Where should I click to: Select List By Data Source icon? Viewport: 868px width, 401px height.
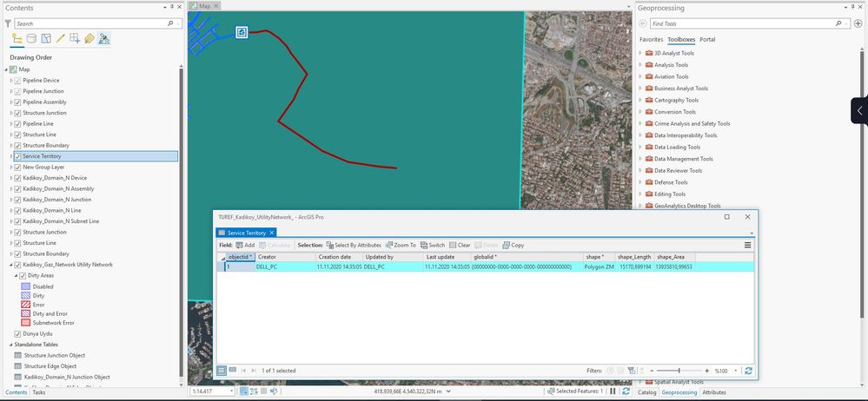[x=31, y=39]
